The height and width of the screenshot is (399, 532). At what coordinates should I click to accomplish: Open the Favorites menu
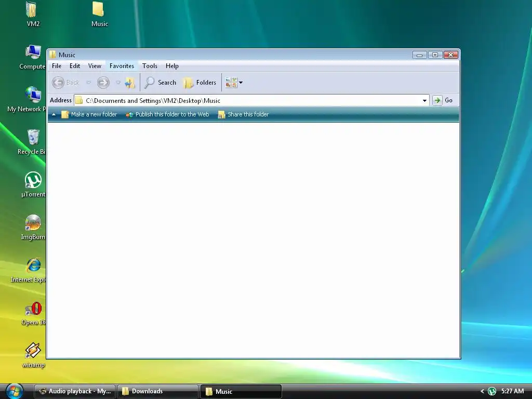click(x=122, y=66)
